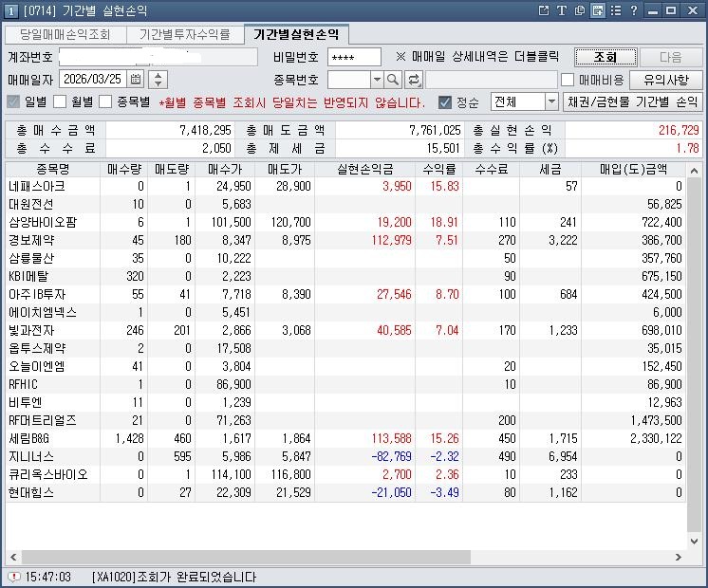The height and width of the screenshot is (588, 708).
Task: Enable the 종목별 checkbox
Action: click(105, 102)
